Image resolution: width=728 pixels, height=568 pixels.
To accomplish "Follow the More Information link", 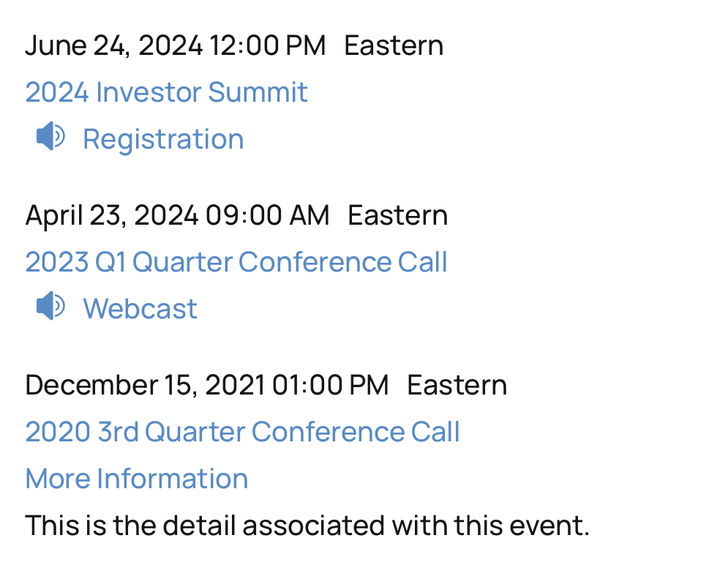I will [137, 479].
